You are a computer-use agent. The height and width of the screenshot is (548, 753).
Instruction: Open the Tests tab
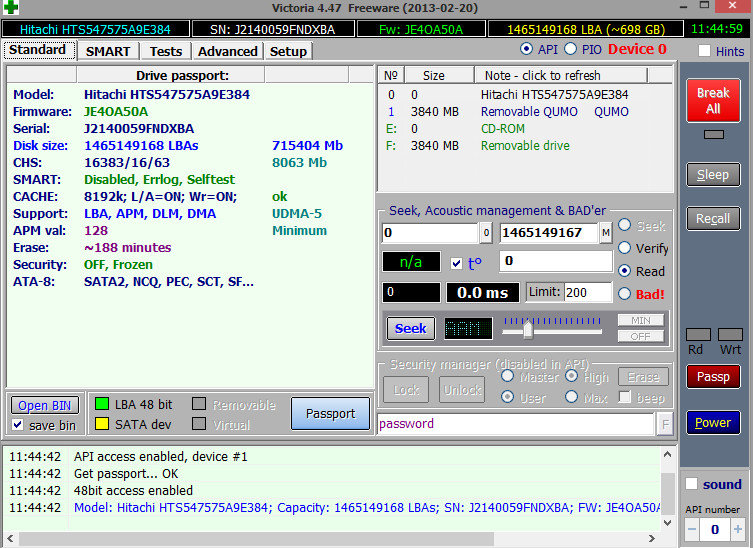tap(166, 51)
